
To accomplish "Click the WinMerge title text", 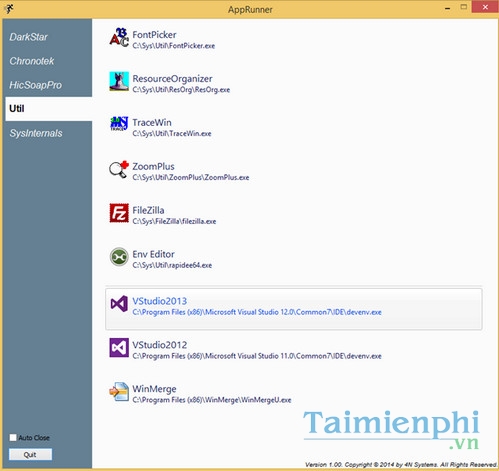I will [x=154, y=389].
